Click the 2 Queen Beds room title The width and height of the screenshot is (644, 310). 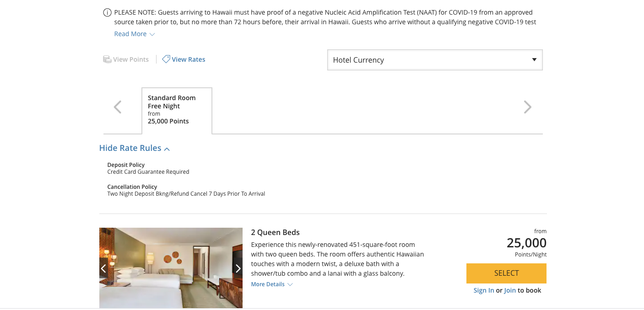276,232
